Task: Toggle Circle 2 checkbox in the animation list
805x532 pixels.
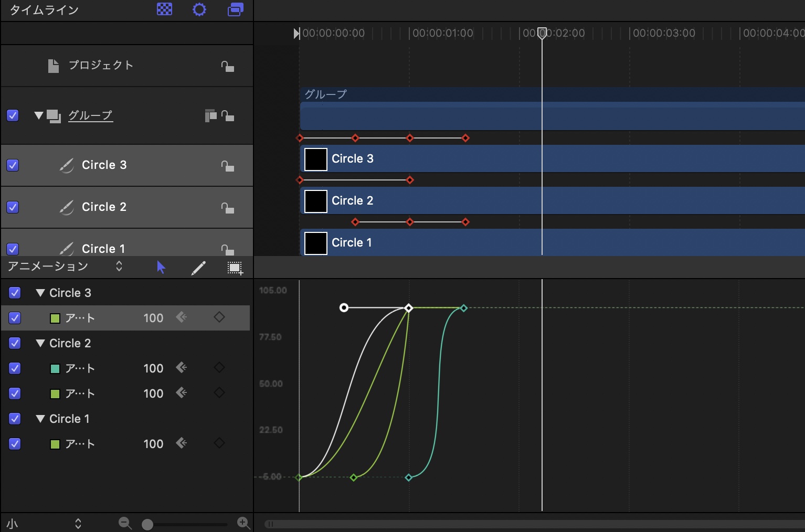Action: tap(15, 343)
